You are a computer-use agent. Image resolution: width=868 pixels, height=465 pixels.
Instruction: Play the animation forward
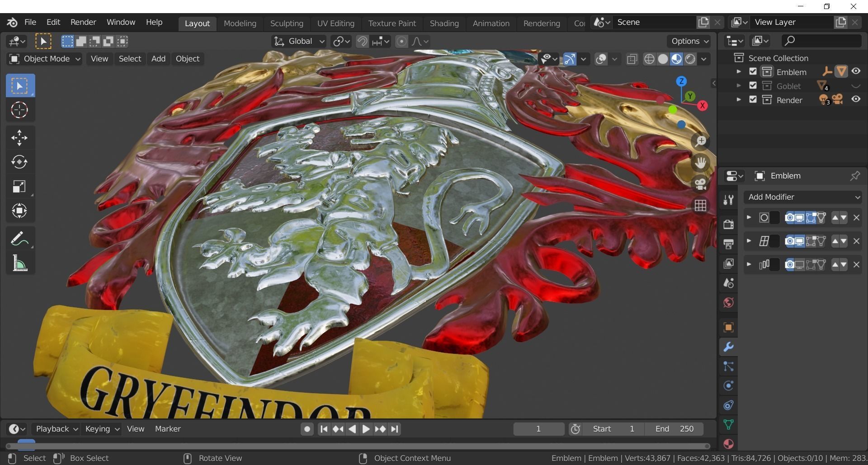click(366, 429)
